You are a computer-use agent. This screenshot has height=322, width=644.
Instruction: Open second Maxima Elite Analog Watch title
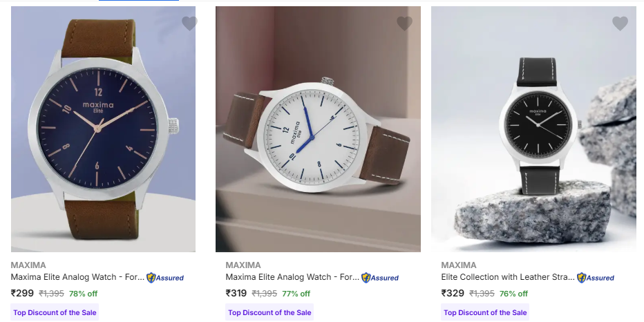click(x=292, y=277)
